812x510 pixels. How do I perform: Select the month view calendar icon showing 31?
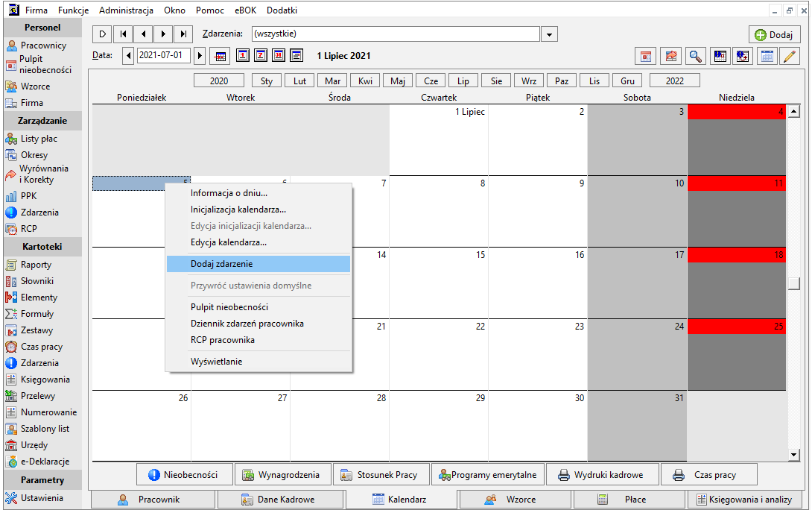[x=279, y=55]
